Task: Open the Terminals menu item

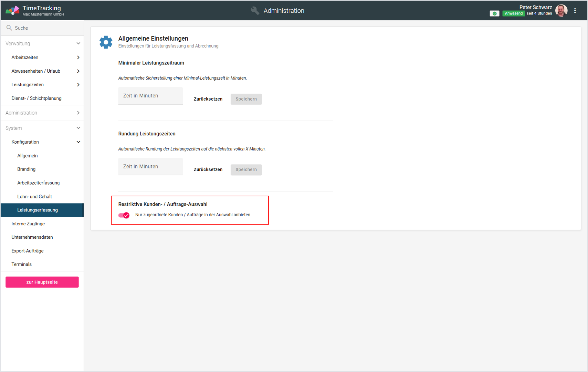Action: [21, 264]
